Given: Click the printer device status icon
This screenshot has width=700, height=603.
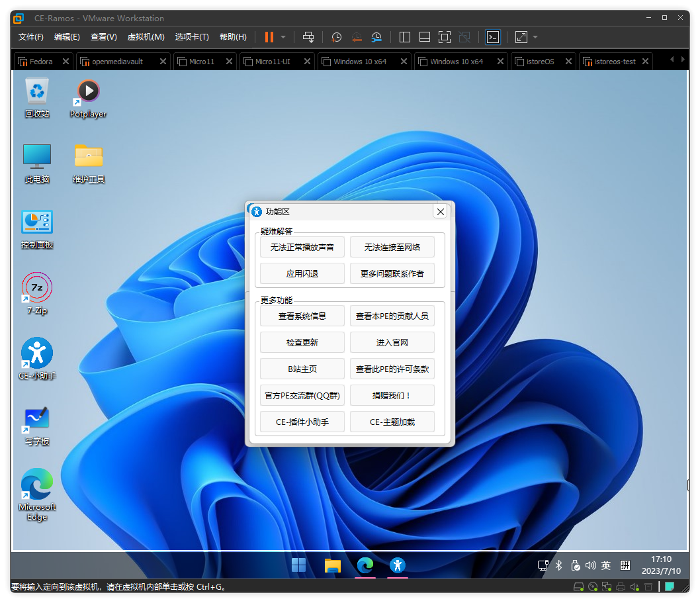Looking at the screenshot, I should [621, 586].
